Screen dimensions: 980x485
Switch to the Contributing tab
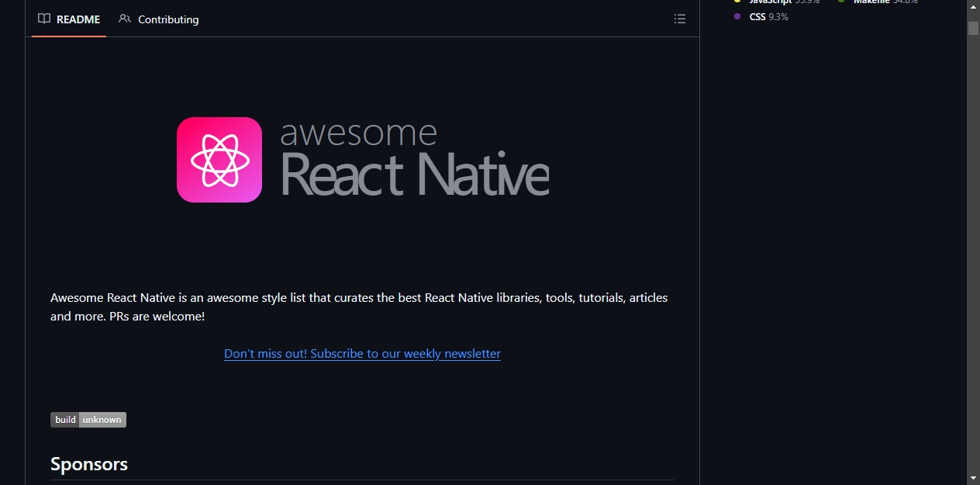[x=159, y=19]
